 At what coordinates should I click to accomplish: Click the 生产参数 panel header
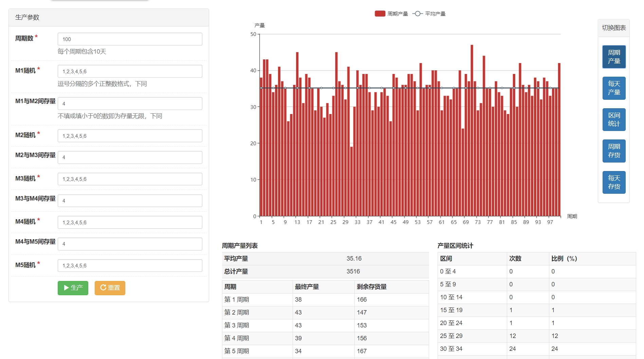[x=109, y=17]
